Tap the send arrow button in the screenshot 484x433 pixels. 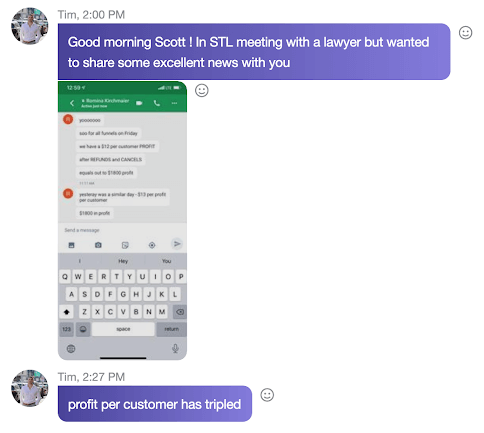pos(177,244)
